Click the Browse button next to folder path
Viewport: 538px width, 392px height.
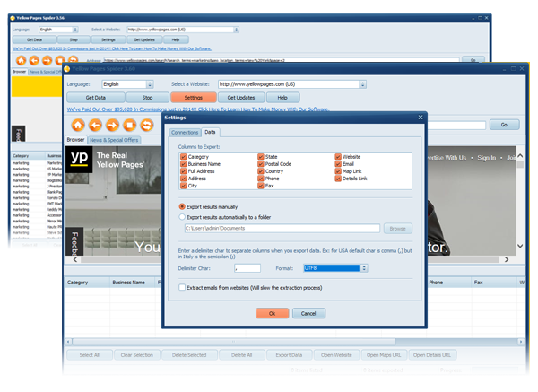[397, 228]
